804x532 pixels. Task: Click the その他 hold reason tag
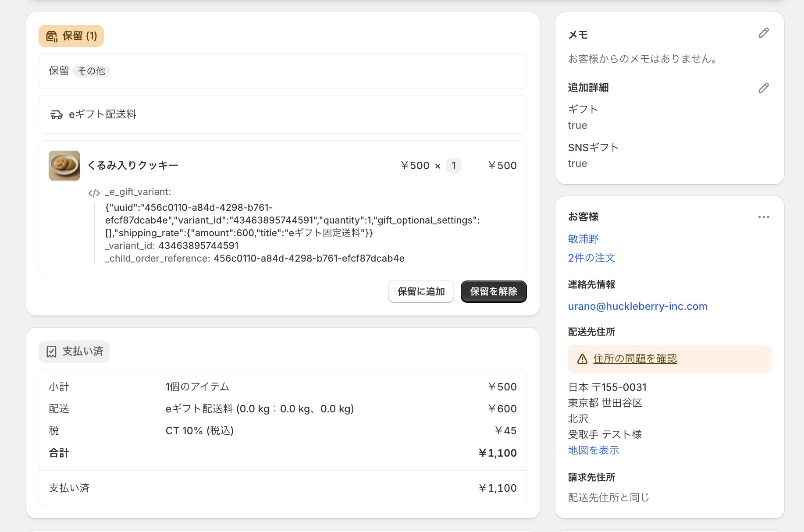pyautogui.click(x=91, y=71)
